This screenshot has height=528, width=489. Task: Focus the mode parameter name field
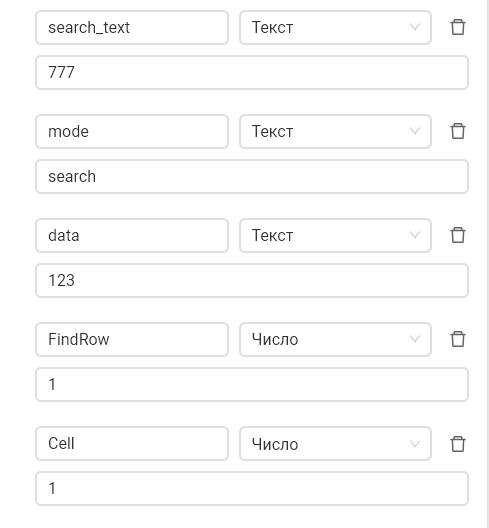pyautogui.click(x=132, y=131)
